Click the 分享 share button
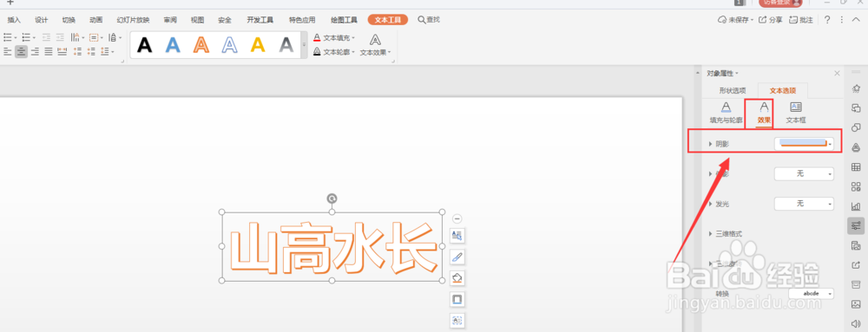Image resolution: width=868 pixels, height=332 pixels. [771, 20]
